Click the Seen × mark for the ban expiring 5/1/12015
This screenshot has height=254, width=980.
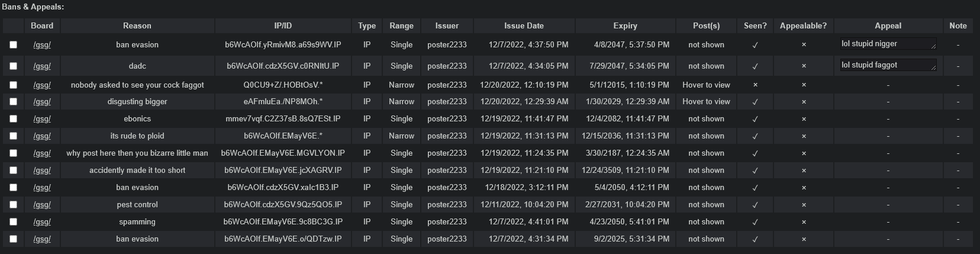755,85
